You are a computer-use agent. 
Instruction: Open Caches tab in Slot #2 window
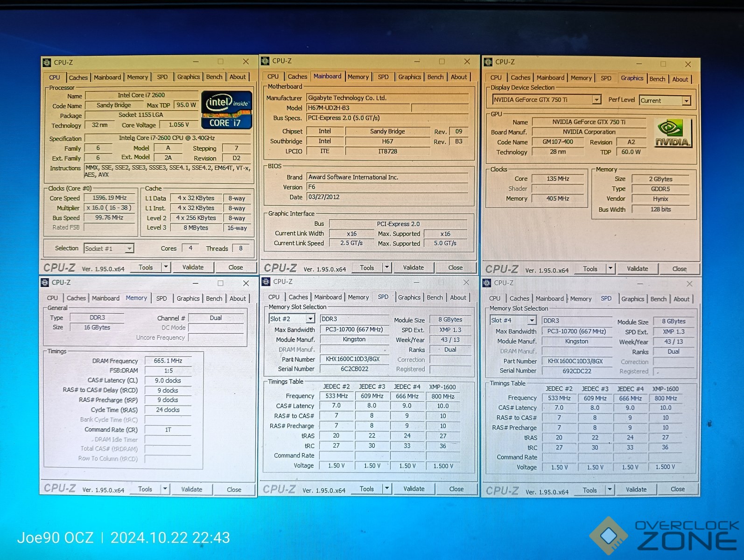click(x=298, y=297)
